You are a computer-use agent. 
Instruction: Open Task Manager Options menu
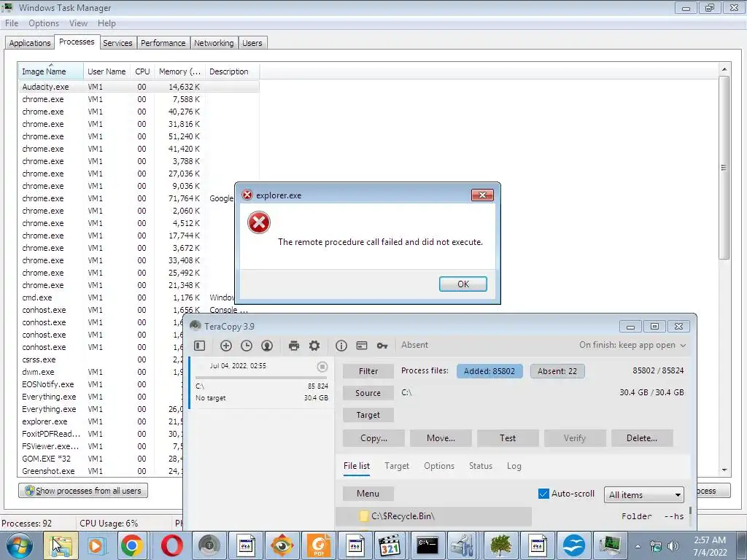(x=44, y=23)
